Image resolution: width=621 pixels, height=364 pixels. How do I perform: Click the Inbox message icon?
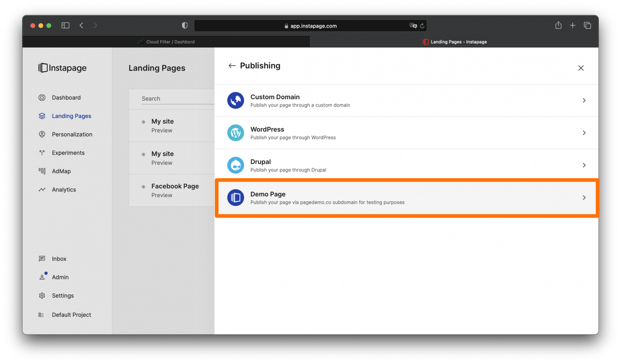click(x=42, y=259)
